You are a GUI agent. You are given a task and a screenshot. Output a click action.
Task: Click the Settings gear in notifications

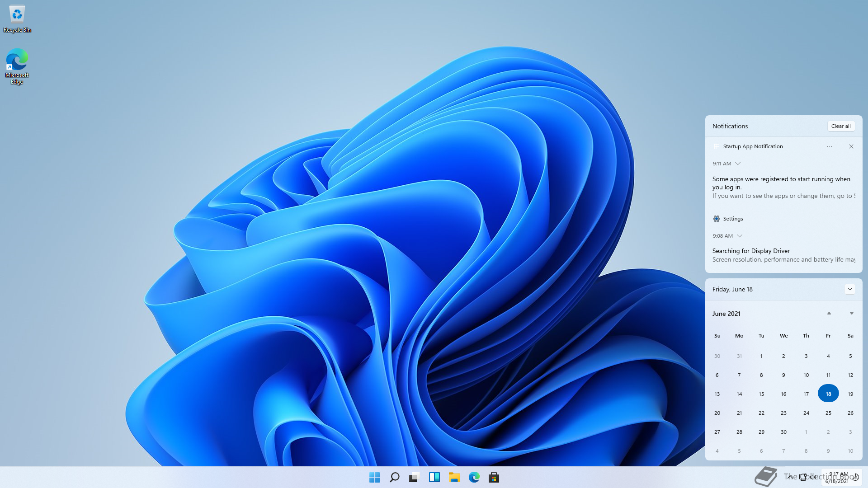click(717, 219)
